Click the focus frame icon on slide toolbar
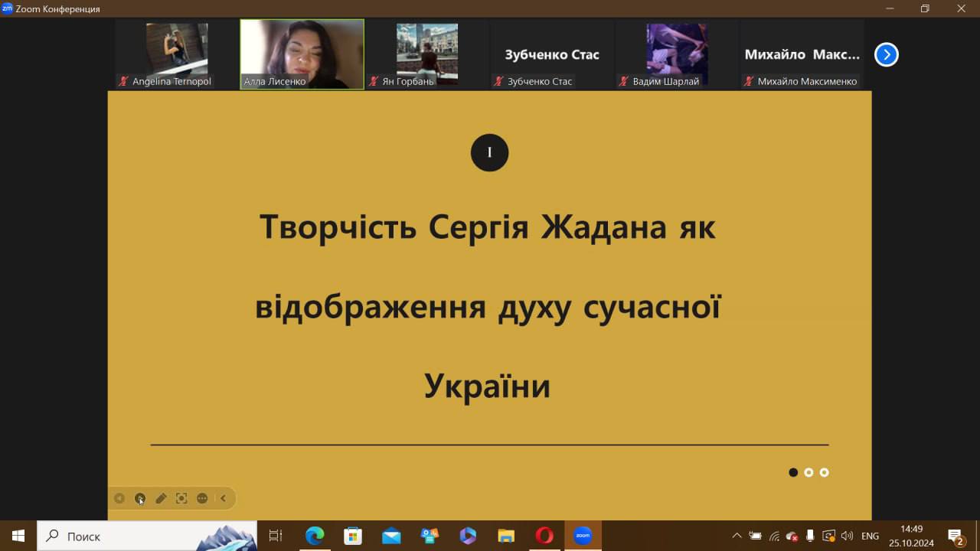 click(181, 498)
